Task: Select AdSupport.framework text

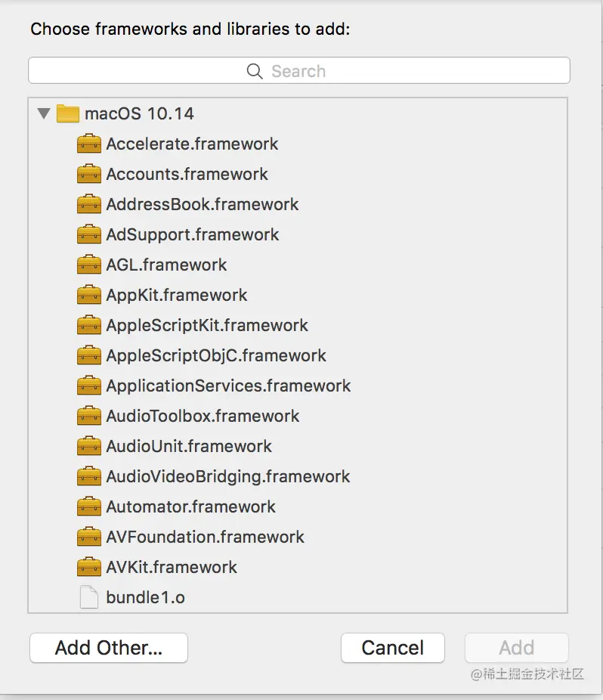Action: click(193, 234)
